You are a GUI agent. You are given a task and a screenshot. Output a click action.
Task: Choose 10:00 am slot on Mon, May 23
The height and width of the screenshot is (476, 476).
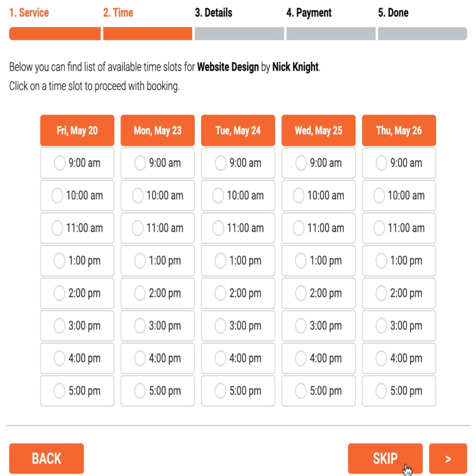coord(158,196)
